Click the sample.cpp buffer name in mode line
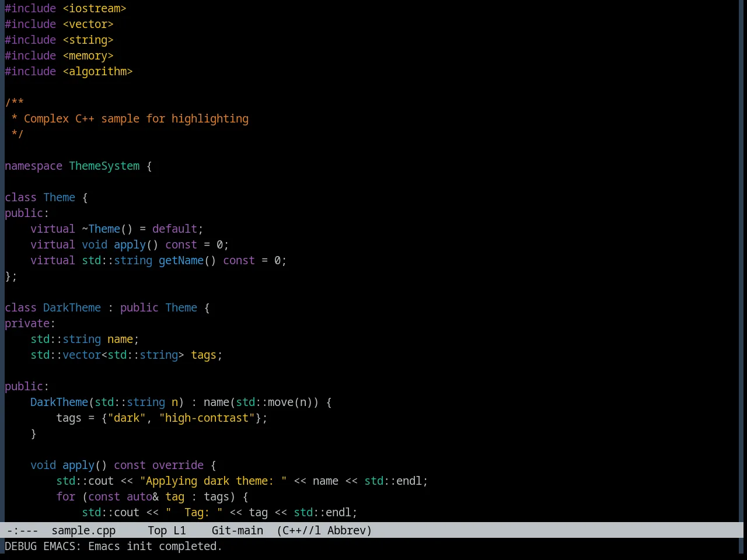Image resolution: width=747 pixels, height=560 pixels. [83, 530]
